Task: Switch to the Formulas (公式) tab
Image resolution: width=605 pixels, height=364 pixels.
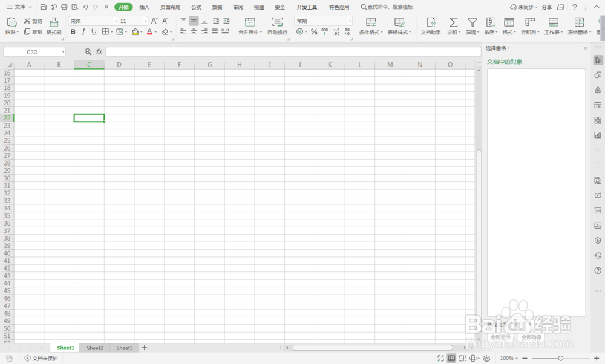Action: 197,7
